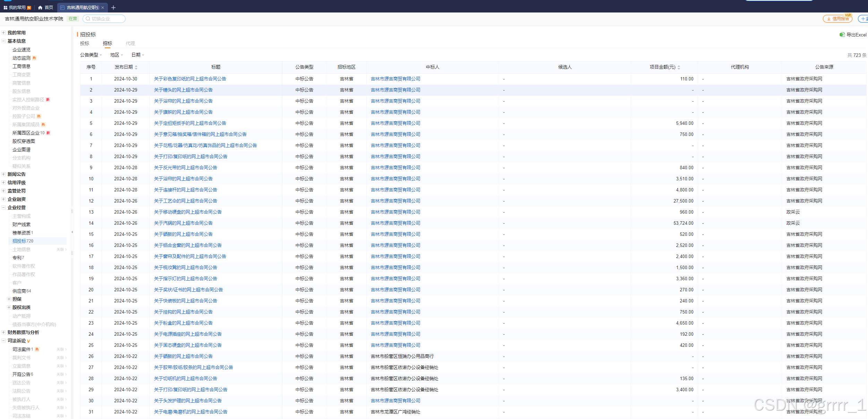Click the 我的常用 grid icon

pos(5,8)
